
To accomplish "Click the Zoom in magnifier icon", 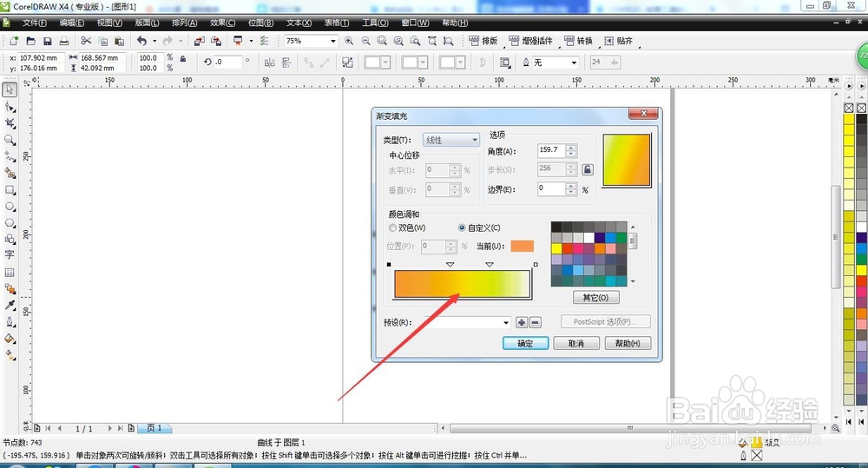I will [349, 41].
